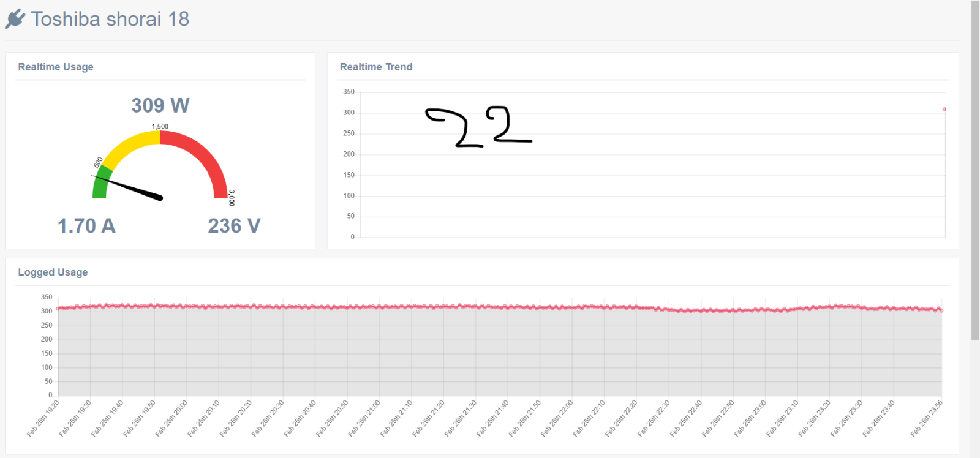Click the plug icon beside Toshiba shorai 18
This screenshot has width=980, height=458.
click(15, 19)
